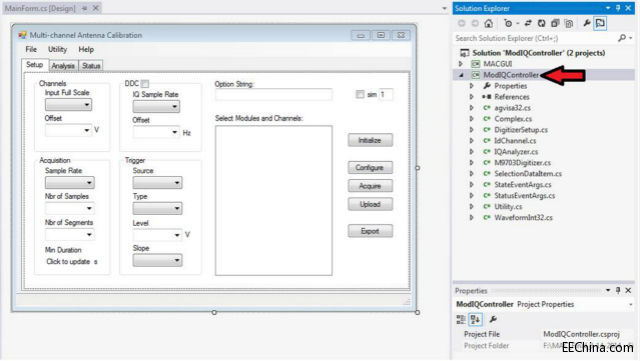This screenshot has height=361, width=640.
Task: Open the IQ Sample Rate dropdown
Action: tap(156, 107)
